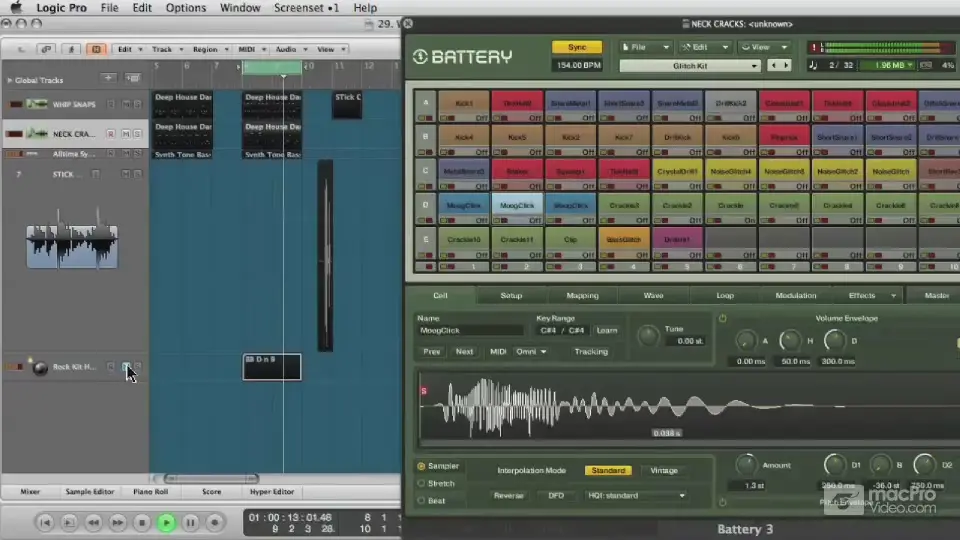This screenshot has height=540, width=960.
Task: Click the Rock Kit H... track drum icon
Action: 40,367
